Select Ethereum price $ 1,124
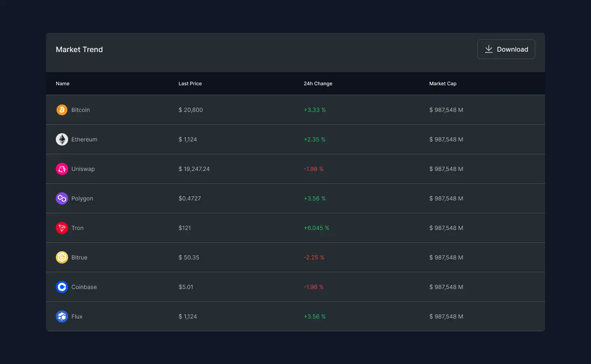Screen dimensions: 591x364 [188, 139]
